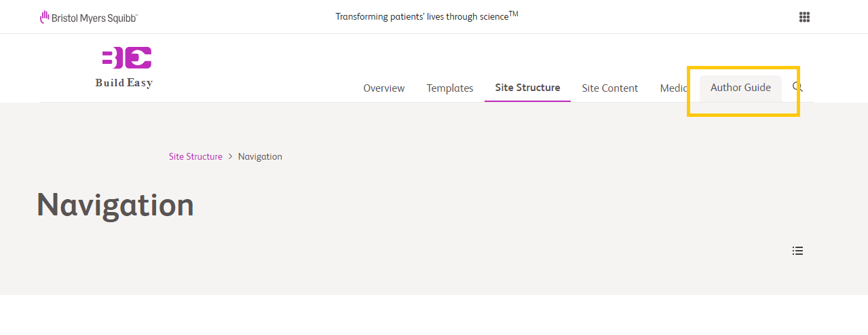Screen dimensions: 868x335
Task: Click the Build Easy text under logo
Action: [x=124, y=83]
